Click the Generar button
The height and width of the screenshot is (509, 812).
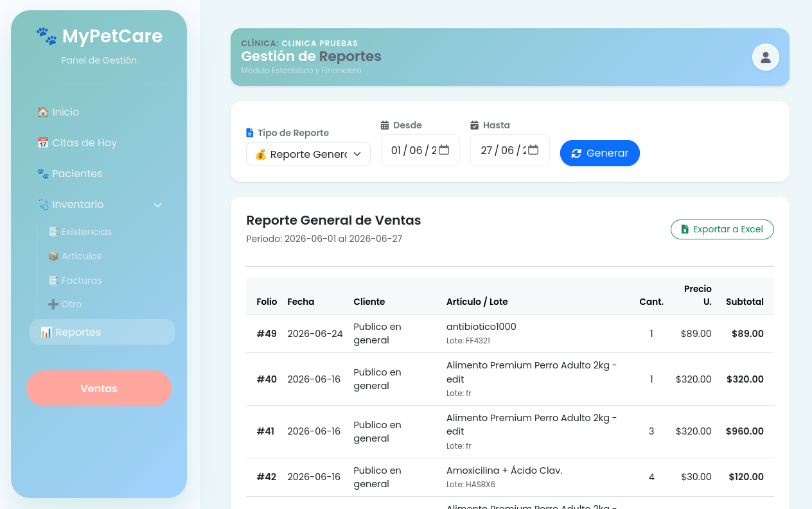[x=600, y=153]
